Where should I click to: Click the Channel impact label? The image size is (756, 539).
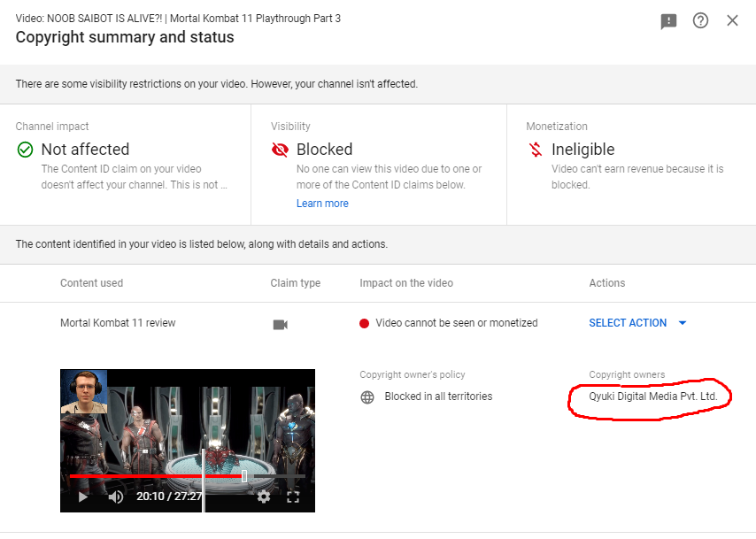(x=52, y=127)
